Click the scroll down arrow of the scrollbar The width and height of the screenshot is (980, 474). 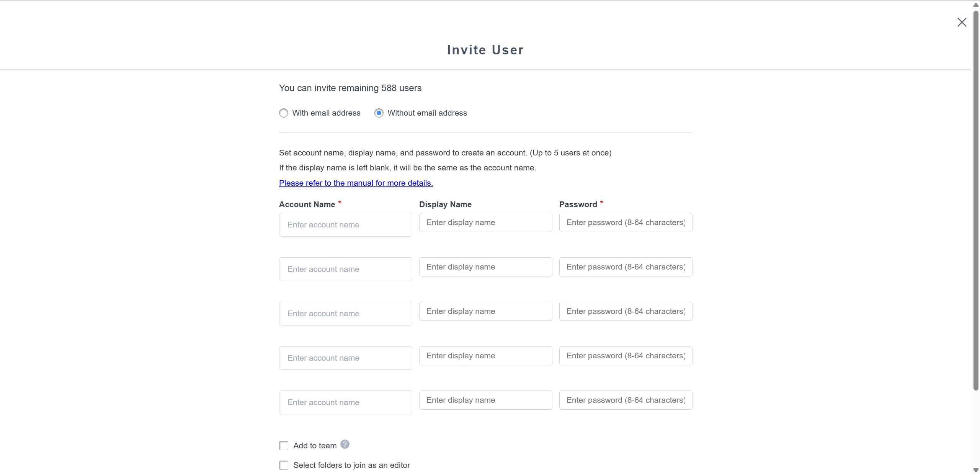976,470
